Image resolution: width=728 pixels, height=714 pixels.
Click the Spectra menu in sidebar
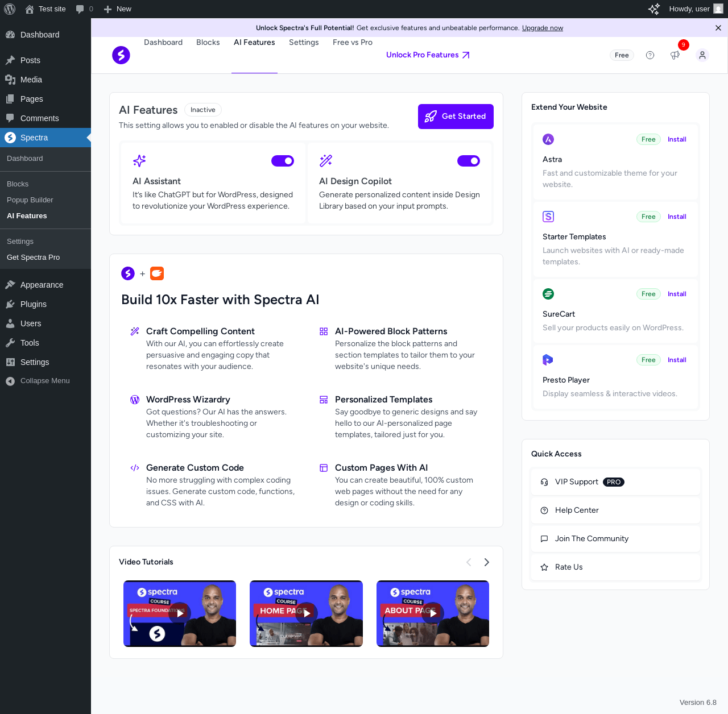tap(45, 138)
